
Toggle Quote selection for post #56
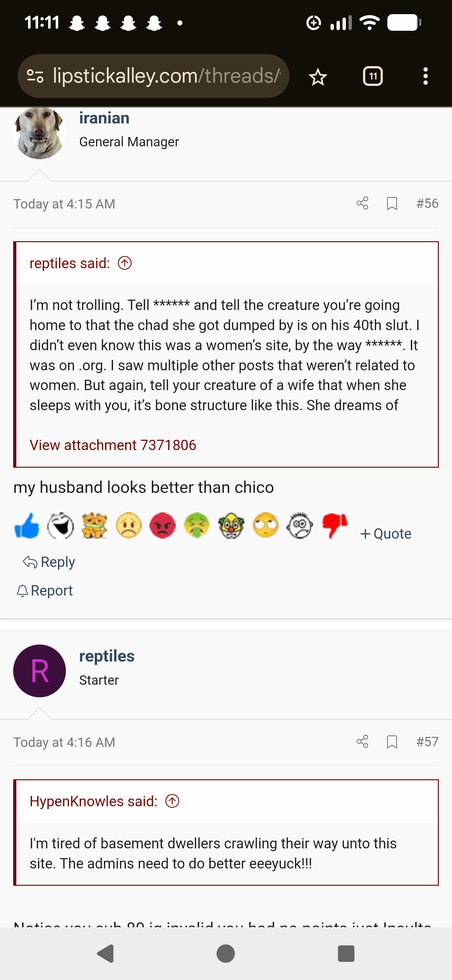[x=385, y=533]
